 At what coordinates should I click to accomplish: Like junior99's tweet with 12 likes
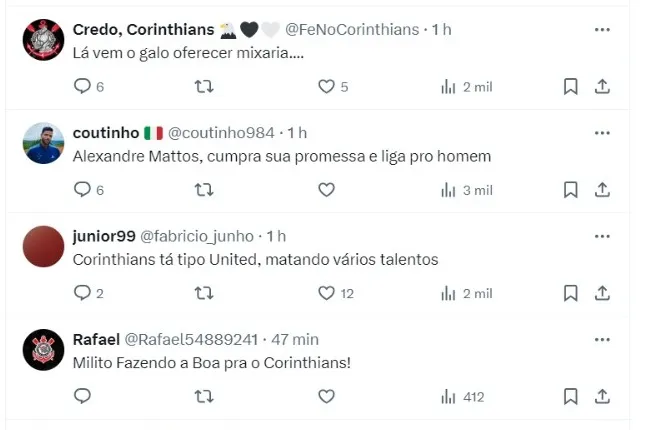pos(326,293)
